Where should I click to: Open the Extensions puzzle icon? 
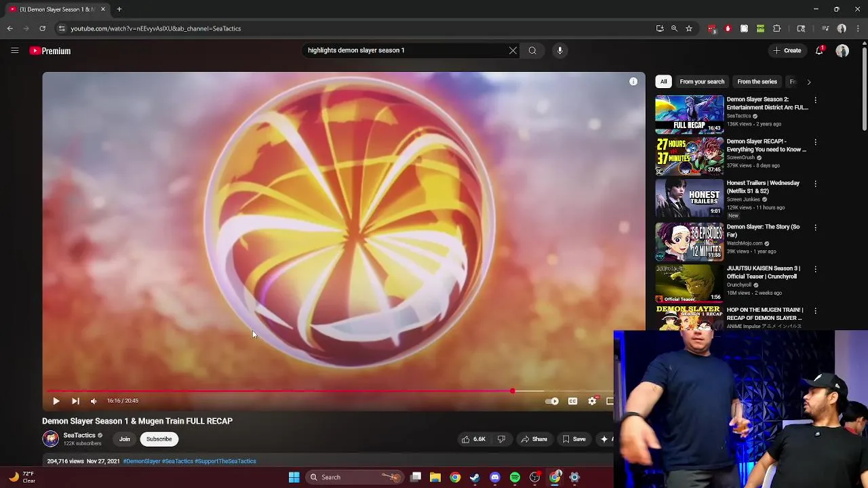[777, 28]
